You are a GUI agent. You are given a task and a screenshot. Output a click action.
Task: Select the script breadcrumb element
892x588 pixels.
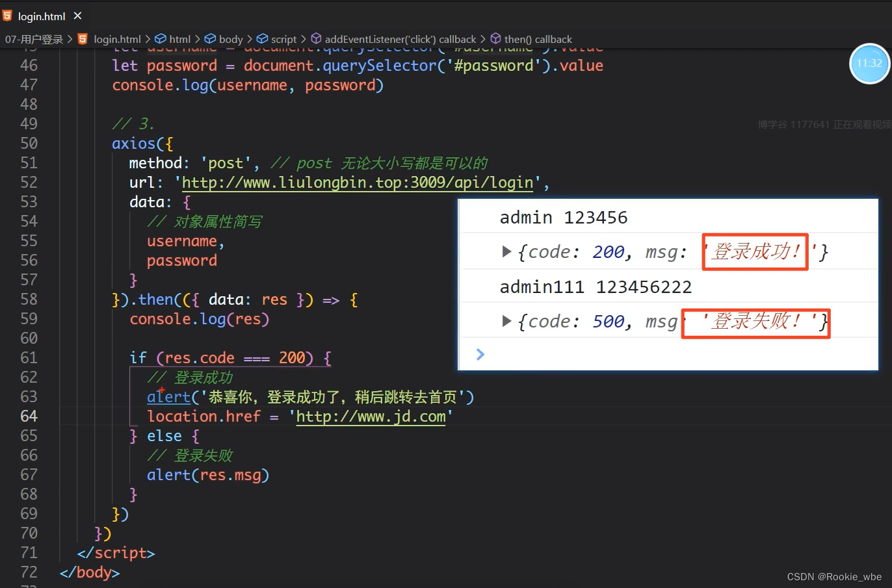pyautogui.click(x=283, y=40)
